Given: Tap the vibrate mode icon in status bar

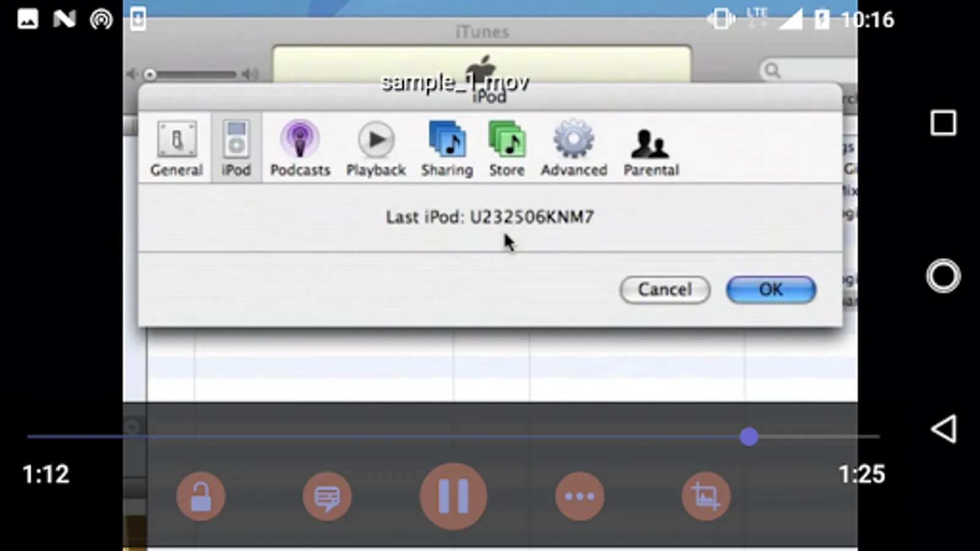Looking at the screenshot, I should [721, 20].
